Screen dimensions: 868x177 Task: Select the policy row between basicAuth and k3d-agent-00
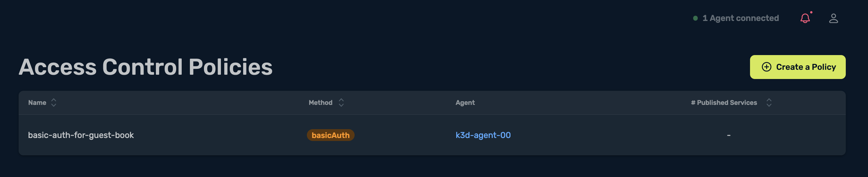[x=432, y=135]
